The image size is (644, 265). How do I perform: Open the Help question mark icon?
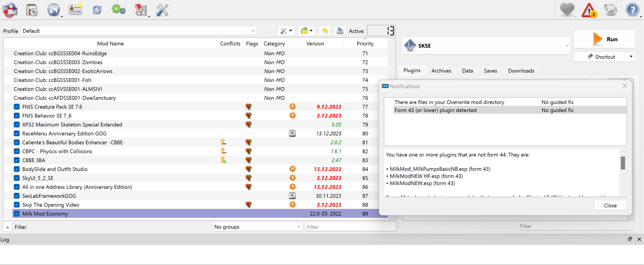tap(633, 10)
